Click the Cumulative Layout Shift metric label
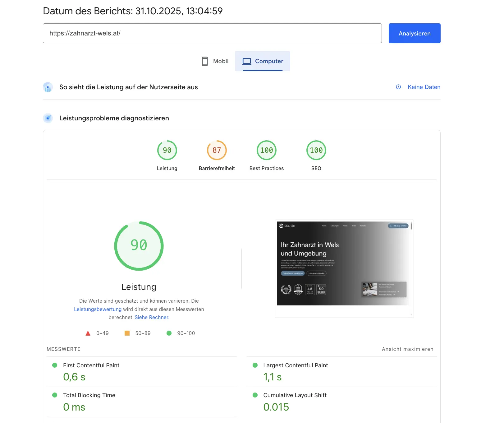Image resolution: width=504 pixels, height=423 pixels. click(295, 395)
